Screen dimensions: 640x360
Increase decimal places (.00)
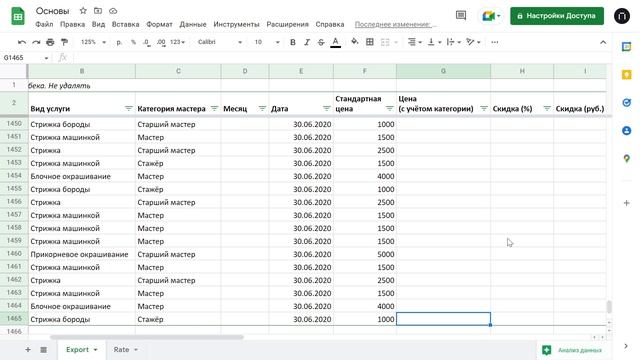tap(161, 42)
